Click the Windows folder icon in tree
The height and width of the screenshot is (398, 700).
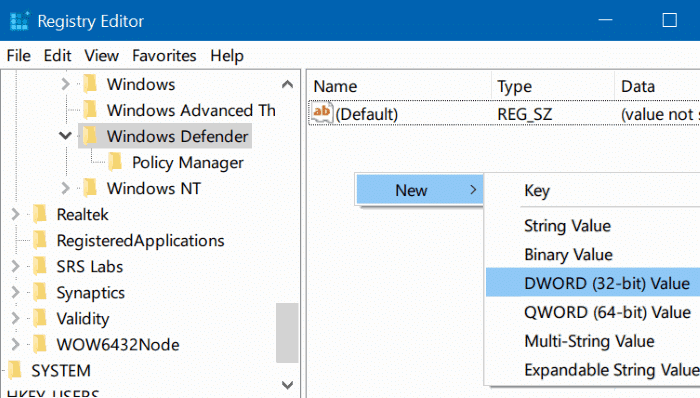pyautogui.click(x=90, y=84)
